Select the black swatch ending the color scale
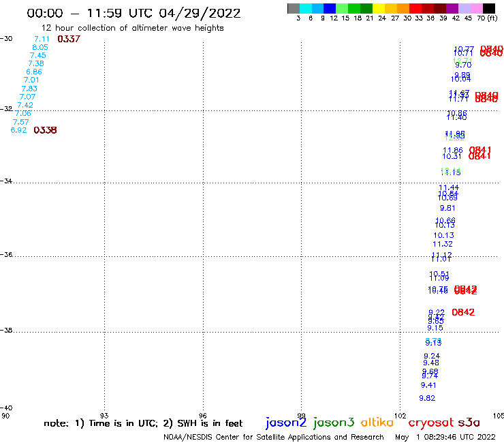This screenshot has width=504, height=443. (x=488, y=8)
